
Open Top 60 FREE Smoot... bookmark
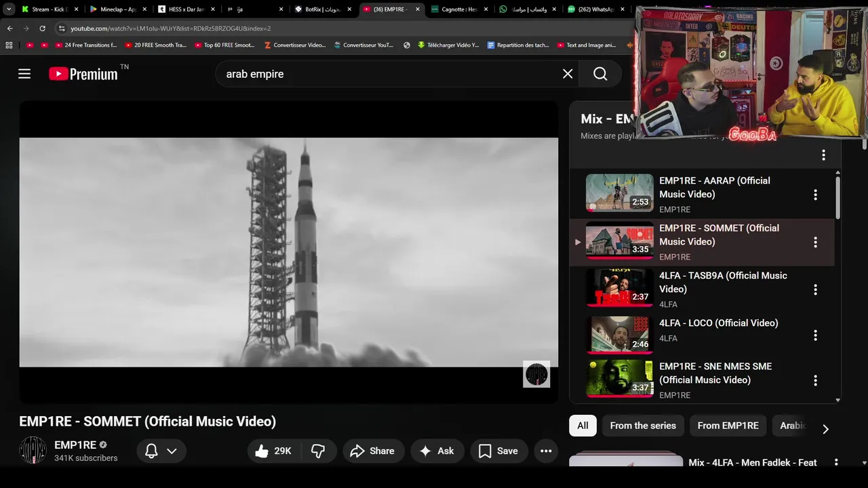pyautogui.click(x=224, y=45)
